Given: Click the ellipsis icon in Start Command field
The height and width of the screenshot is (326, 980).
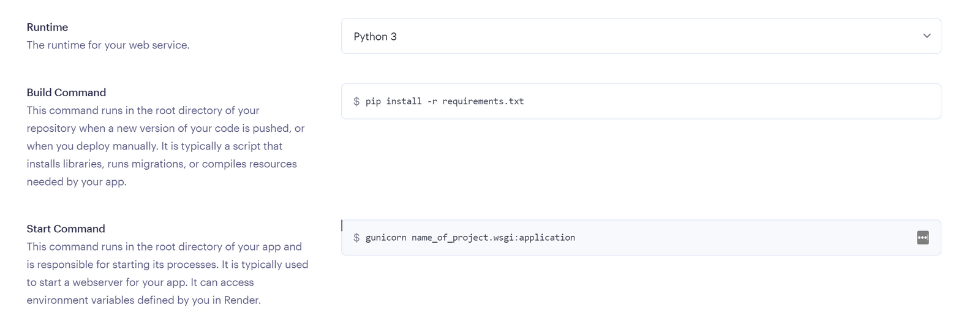Looking at the screenshot, I should click(922, 238).
